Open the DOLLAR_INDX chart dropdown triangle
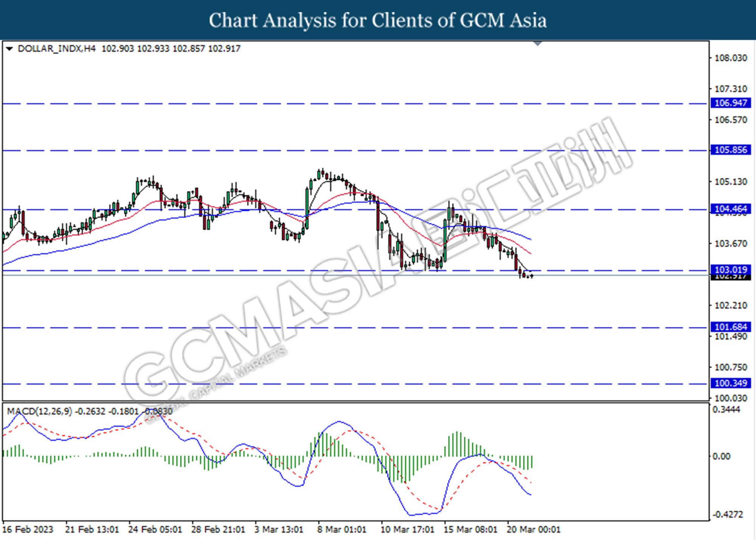This screenshot has width=756, height=540. click(x=9, y=49)
